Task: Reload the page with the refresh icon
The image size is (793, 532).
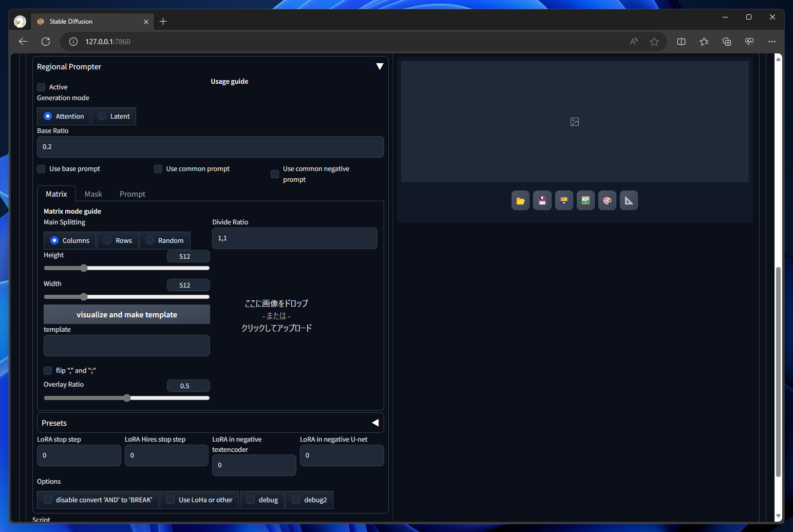Action: pos(46,42)
